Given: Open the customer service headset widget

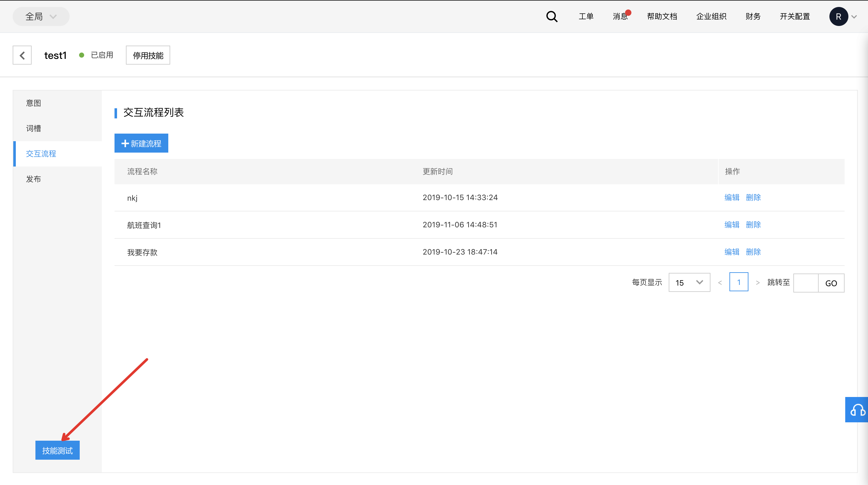Looking at the screenshot, I should (857, 409).
